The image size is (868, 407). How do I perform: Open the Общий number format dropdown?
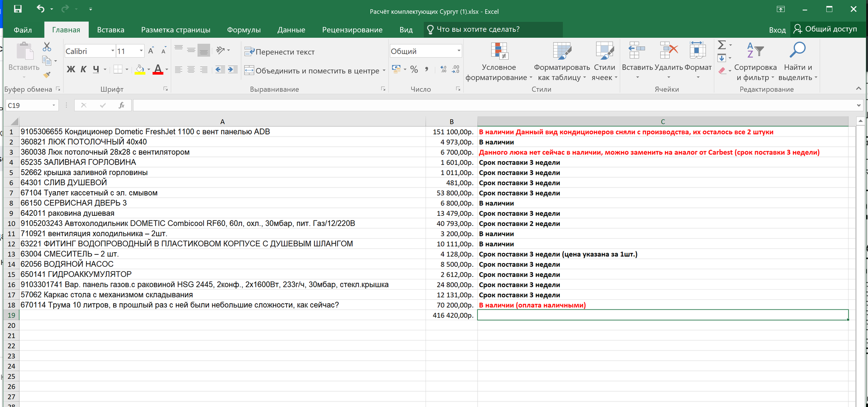pyautogui.click(x=459, y=51)
